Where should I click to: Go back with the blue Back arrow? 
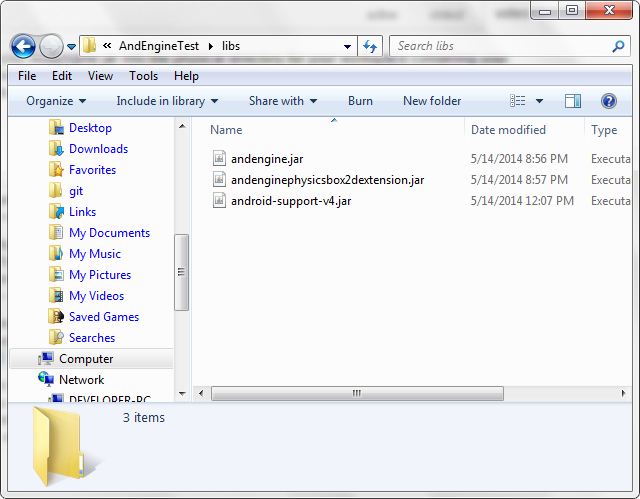tap(23, 46)
